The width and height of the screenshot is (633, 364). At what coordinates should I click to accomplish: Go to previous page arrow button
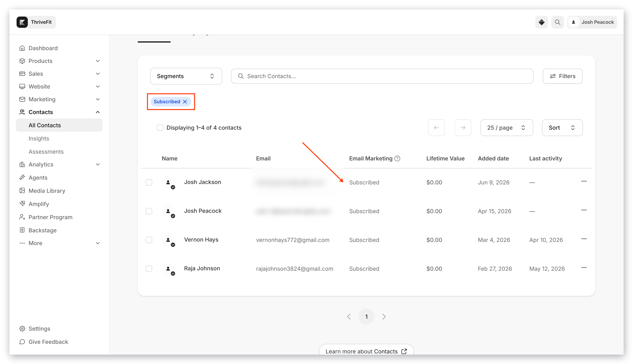click(x=436, y=127)
